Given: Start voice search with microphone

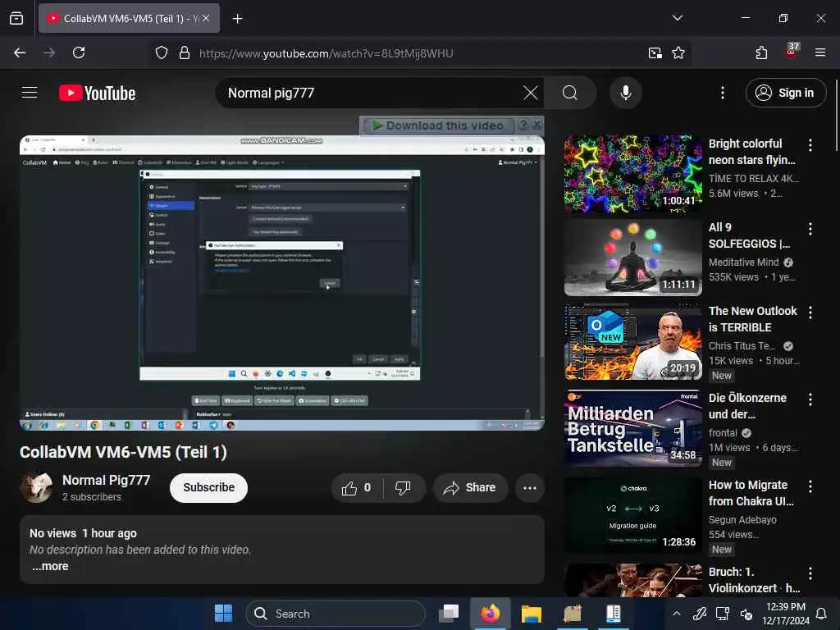Looking at the screenshot, I should click(x=625, y=93).
